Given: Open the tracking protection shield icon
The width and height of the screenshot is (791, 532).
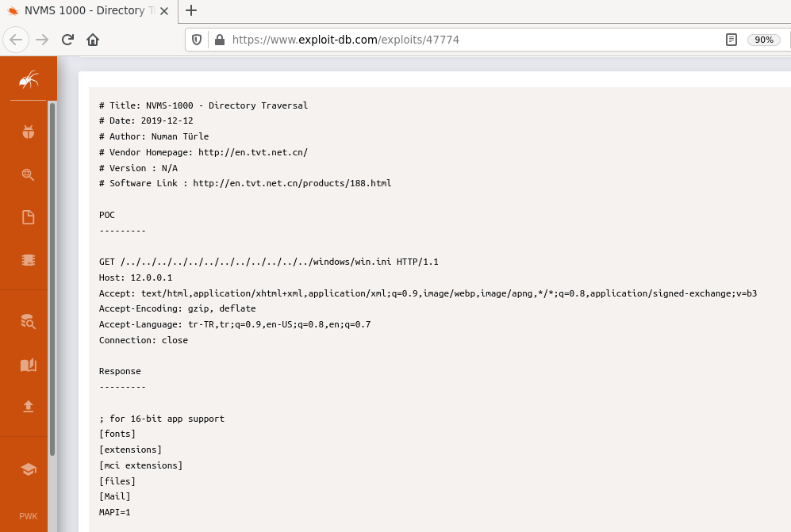Looking at the screenshot, I should pos(197,40).
